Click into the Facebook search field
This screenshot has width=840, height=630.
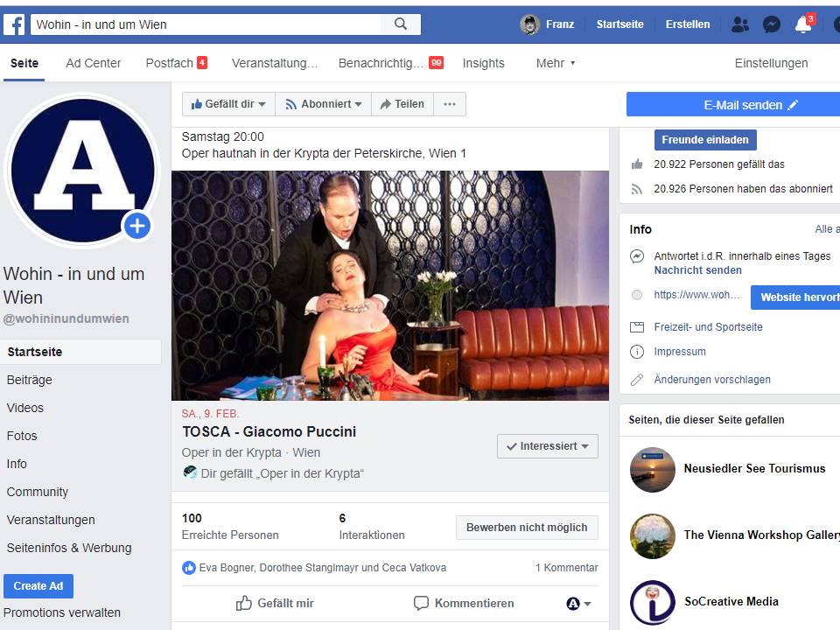206,24
